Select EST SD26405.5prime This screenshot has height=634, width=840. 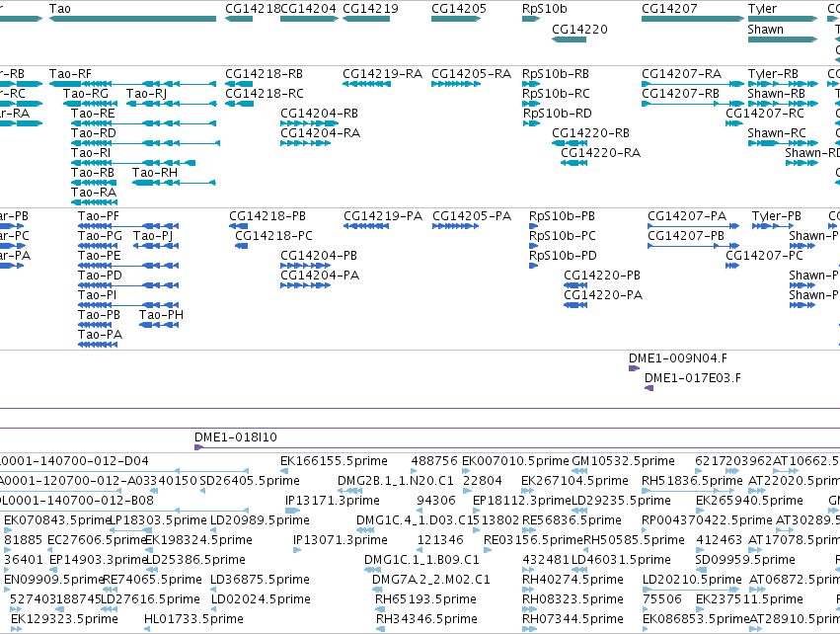pyautogui.click(x=202, y=492)
